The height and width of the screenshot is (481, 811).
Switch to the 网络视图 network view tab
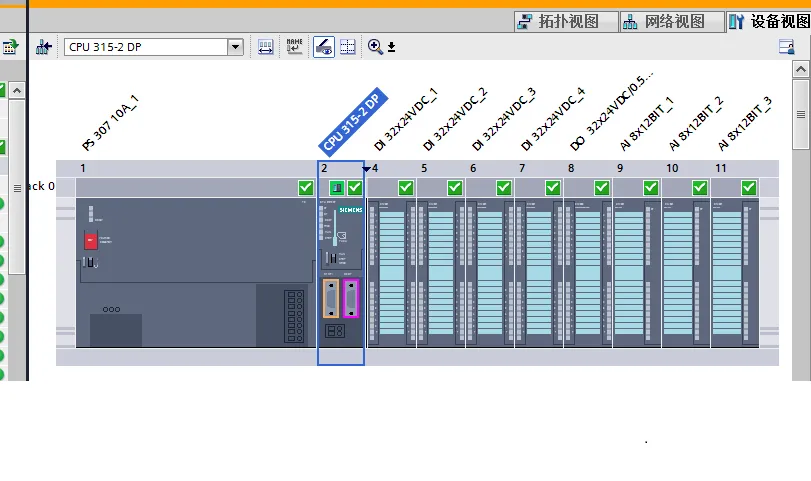[672, 22]
